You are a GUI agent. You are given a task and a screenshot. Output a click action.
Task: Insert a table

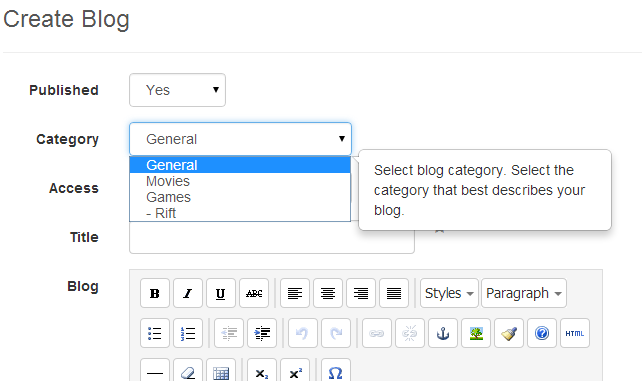click(221, 371)
